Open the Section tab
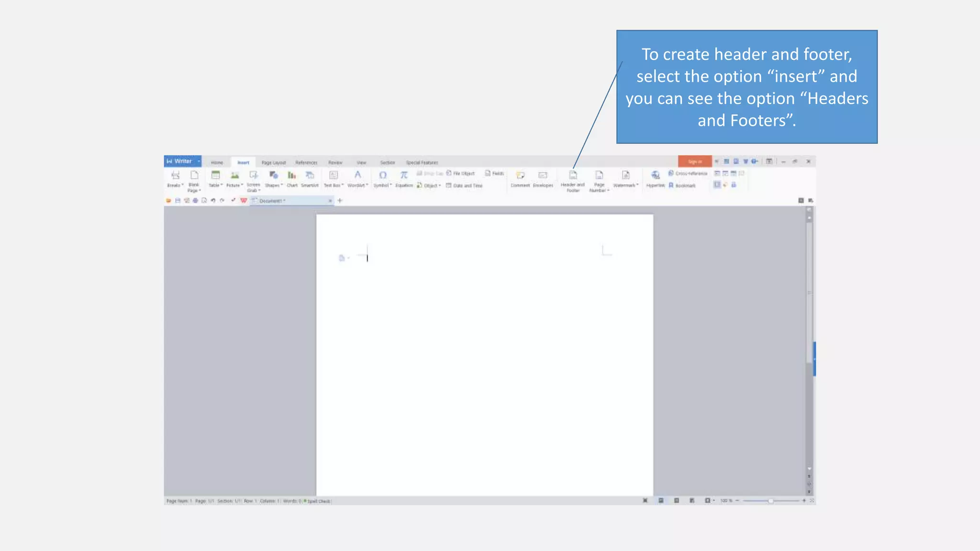The image size is (980, 551). [x=388, y=163]
